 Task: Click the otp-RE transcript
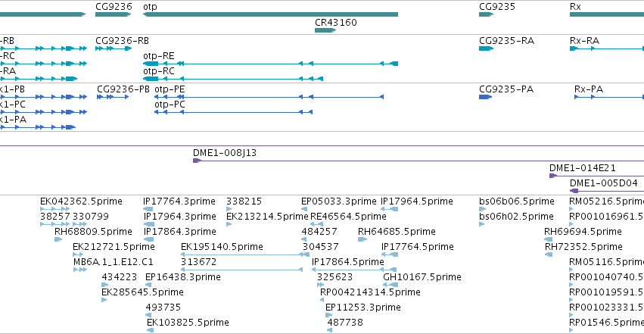[x=270, y=64]
